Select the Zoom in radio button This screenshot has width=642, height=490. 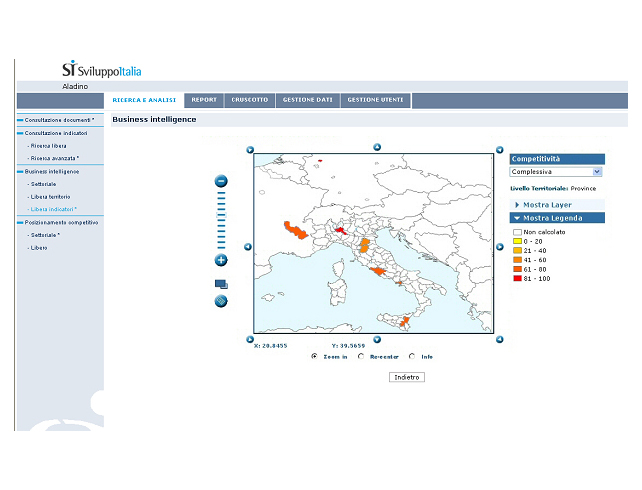click(314, 356)
